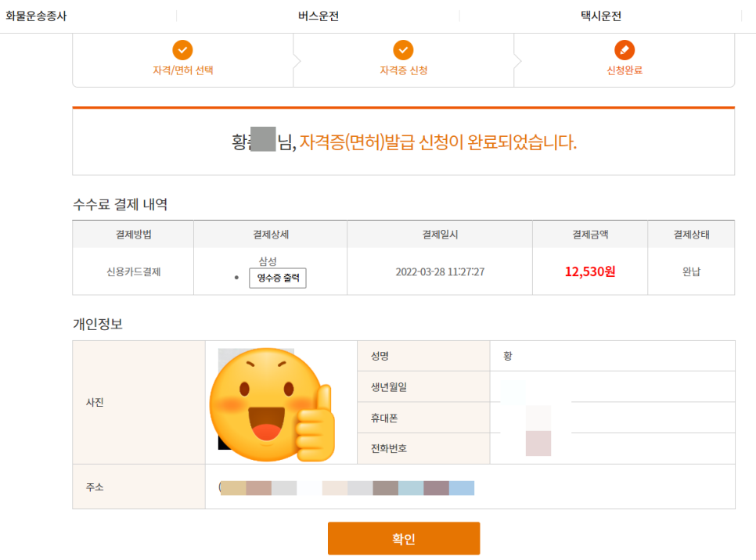
Task: Click the 결제상세 column header
Action: pos(271,235)
